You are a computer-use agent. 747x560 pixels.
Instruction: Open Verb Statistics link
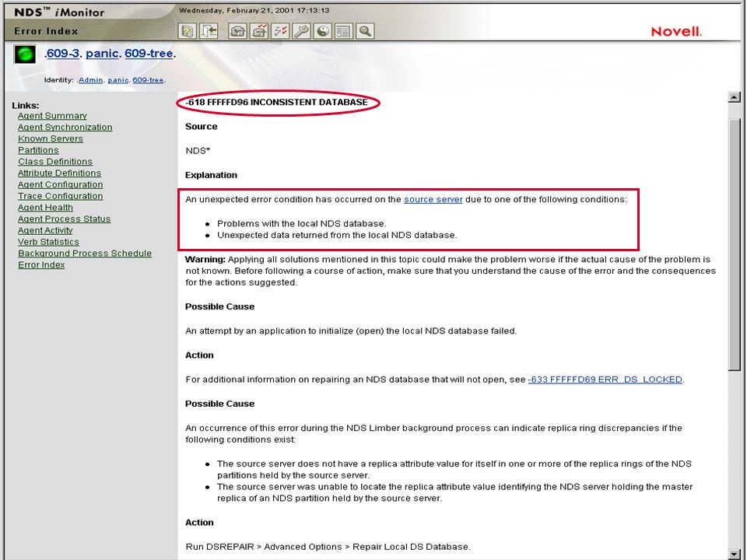tap(48, 242)
